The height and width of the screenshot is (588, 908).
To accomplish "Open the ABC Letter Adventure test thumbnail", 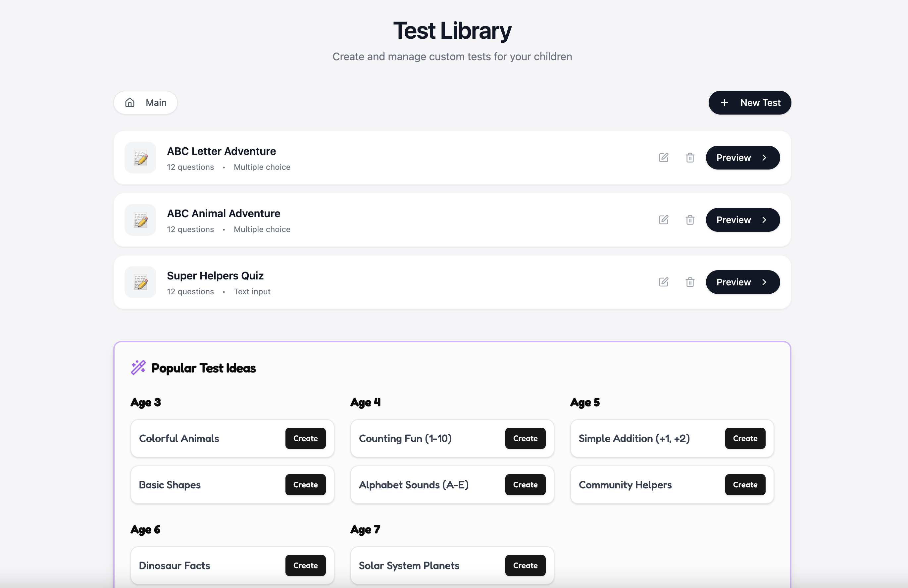I will (x=140, y=158).
